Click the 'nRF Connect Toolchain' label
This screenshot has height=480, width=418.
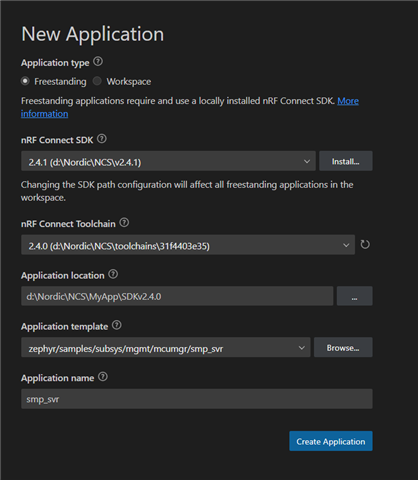click(68, 224)
